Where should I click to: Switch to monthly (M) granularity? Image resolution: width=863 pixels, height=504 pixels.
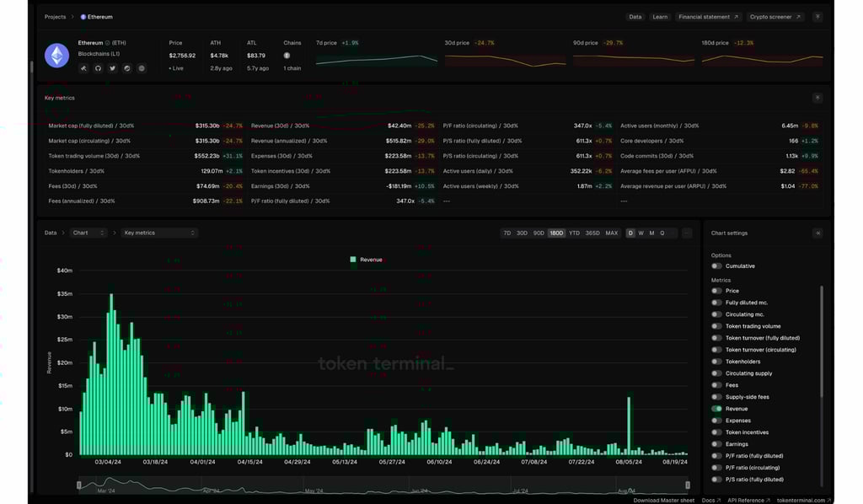(x=651, y=233)
